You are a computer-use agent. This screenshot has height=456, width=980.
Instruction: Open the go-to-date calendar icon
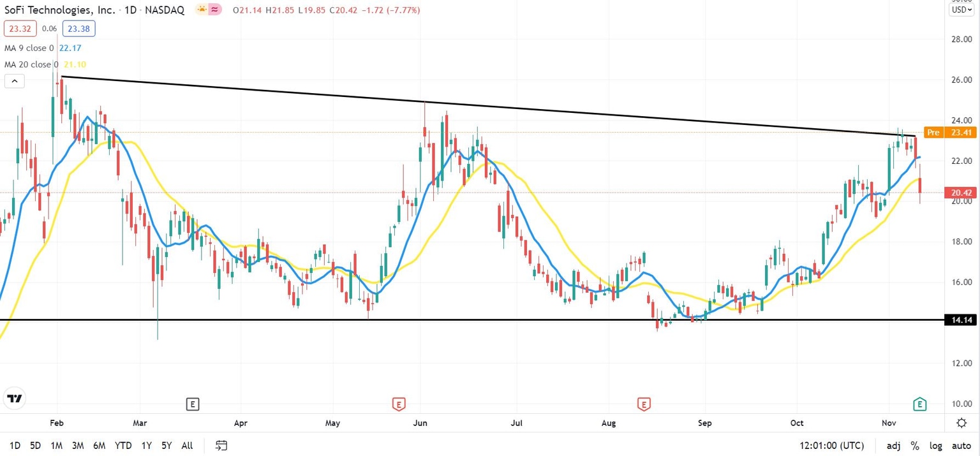[221, 445]
